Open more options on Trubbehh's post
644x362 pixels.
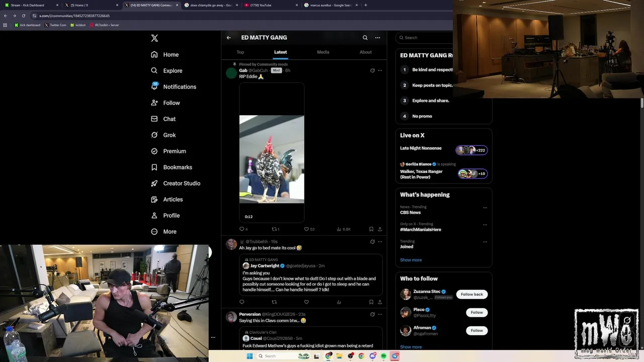380,242
